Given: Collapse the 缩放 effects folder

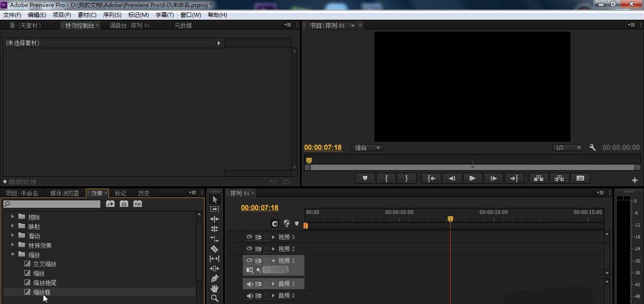Looking at the screenshot, I should 13,255.
